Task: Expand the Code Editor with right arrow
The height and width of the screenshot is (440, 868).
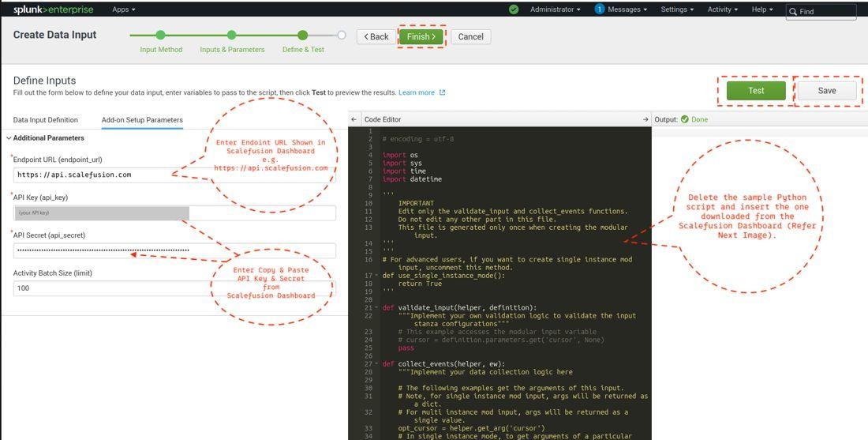Action: 645,120
